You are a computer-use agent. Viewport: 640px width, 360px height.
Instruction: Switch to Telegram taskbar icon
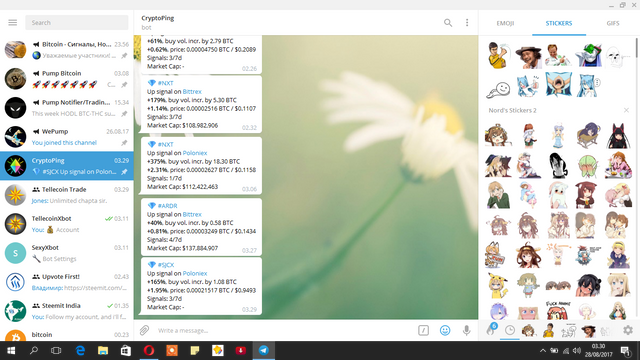click(x=264, y=351)
